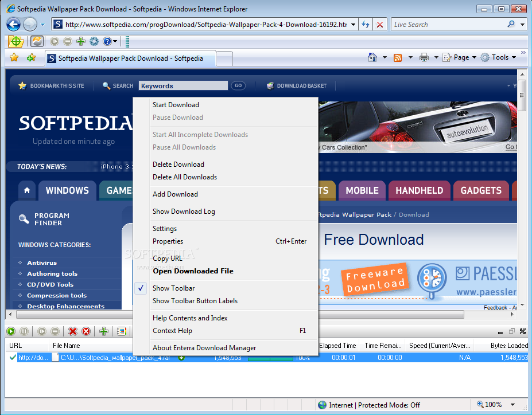This screenshot has width=532, height=415.
Task: Open the download log notebook icon
Action: [122, 331]
